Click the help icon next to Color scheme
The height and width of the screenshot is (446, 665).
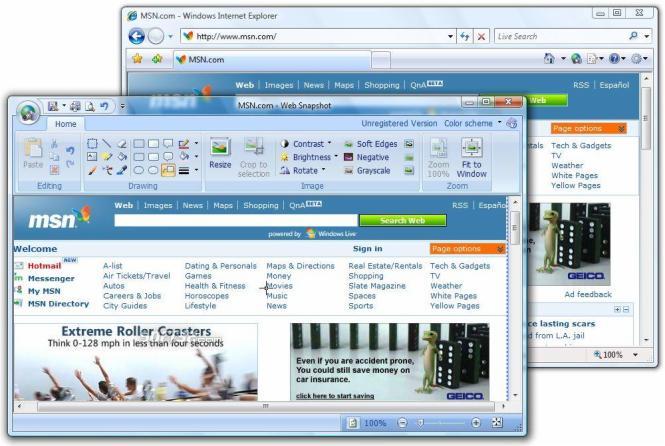point(512,123)
